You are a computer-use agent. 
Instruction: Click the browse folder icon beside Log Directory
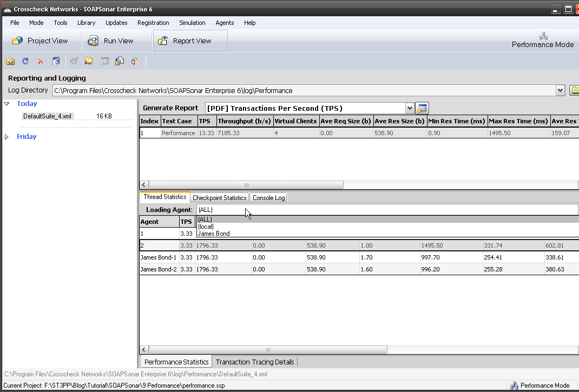tap(575, 90)
